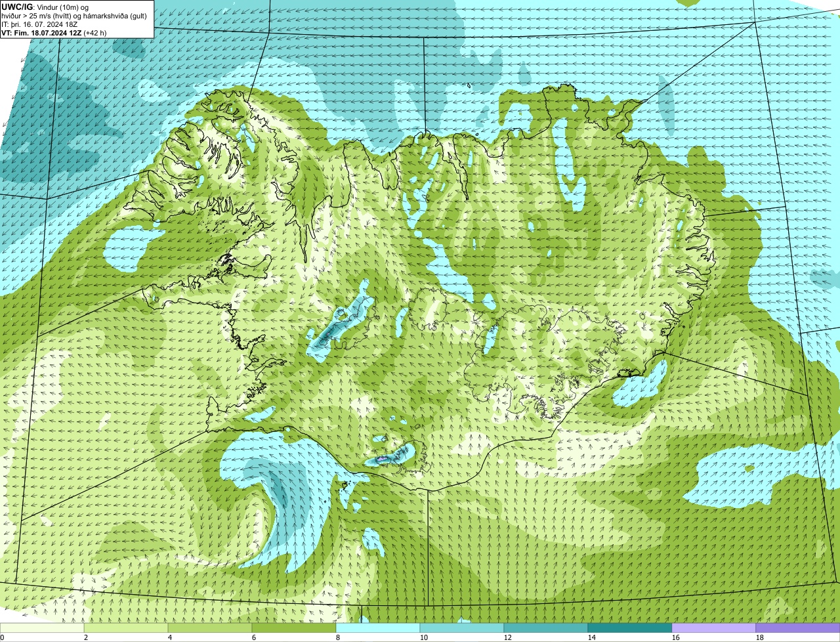The image size is (840, 642).
Task: Click the pale yellow 0–2 m/s legend swatch
Action: click(x=42, y=628)
